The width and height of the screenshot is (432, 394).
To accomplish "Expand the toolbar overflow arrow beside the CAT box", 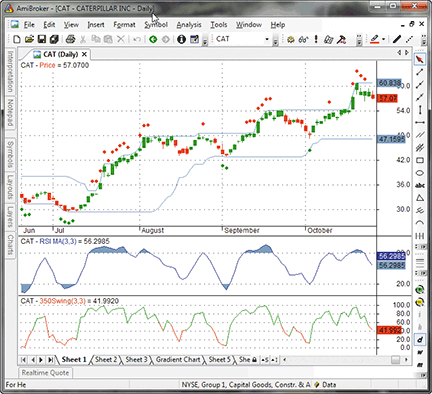I will click(x=275, y=40).
